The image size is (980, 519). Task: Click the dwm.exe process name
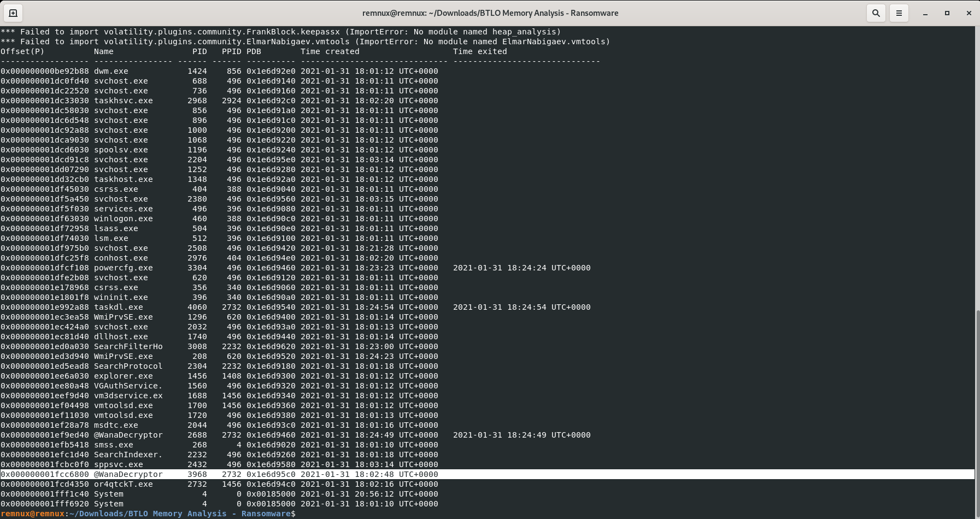tap(112, 71)
